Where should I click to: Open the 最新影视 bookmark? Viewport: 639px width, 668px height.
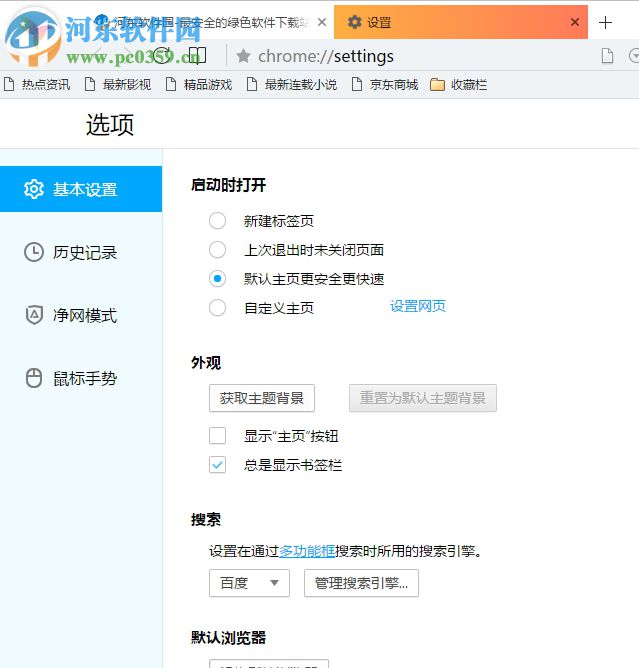point(118,84)
